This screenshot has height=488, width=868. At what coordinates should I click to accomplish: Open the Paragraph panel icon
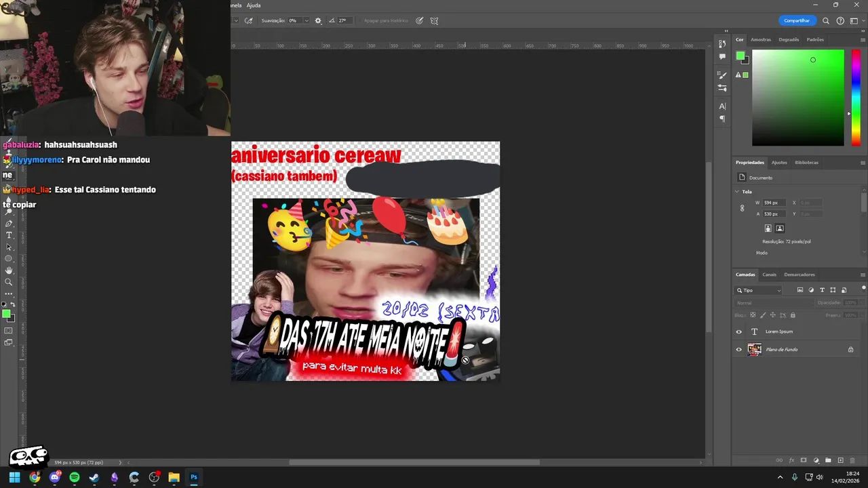pyautogui.click(x=722, y=119)
